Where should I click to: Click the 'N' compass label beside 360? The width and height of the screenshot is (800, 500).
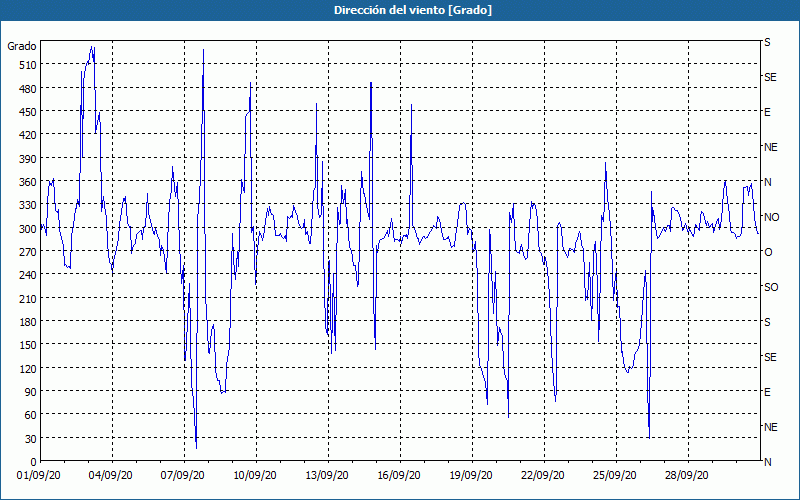(767, 182)
